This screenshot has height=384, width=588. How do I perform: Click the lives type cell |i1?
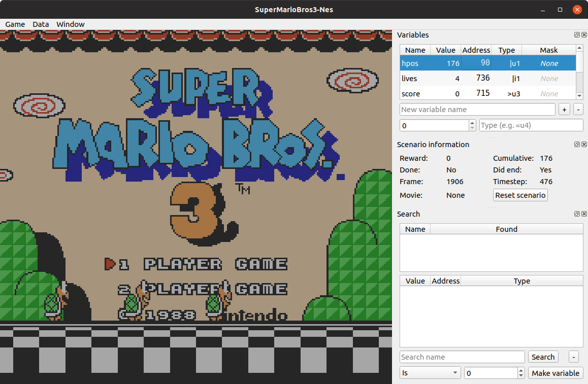(x=507, y=78)
